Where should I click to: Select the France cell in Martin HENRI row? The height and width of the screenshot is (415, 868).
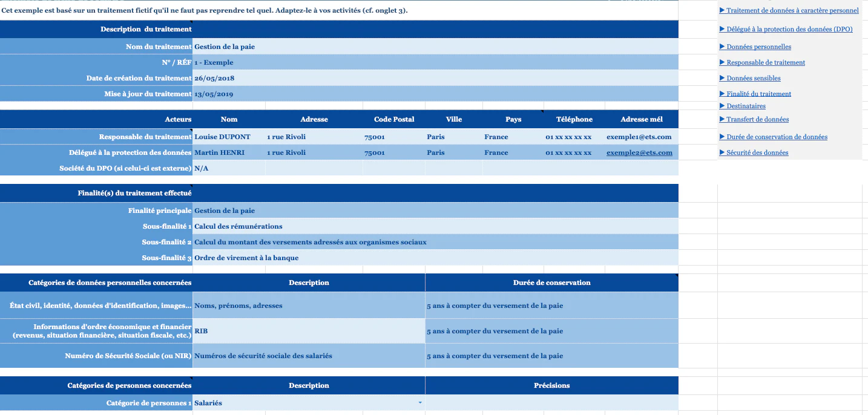click(x=513, y=152)
